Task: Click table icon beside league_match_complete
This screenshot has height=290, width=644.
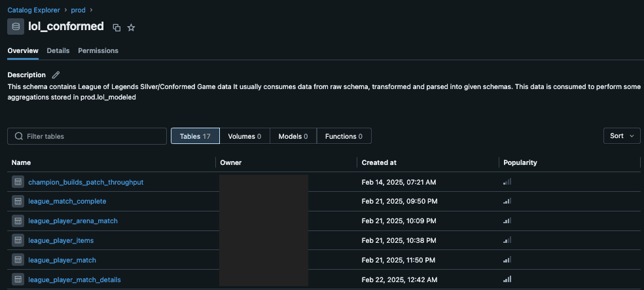Action: (x=18, y=201)
